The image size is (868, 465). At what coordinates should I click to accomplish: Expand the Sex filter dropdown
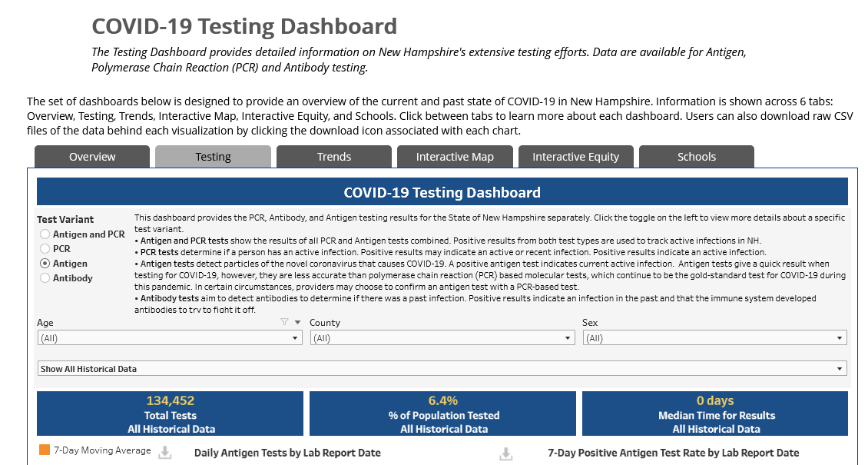714,337
